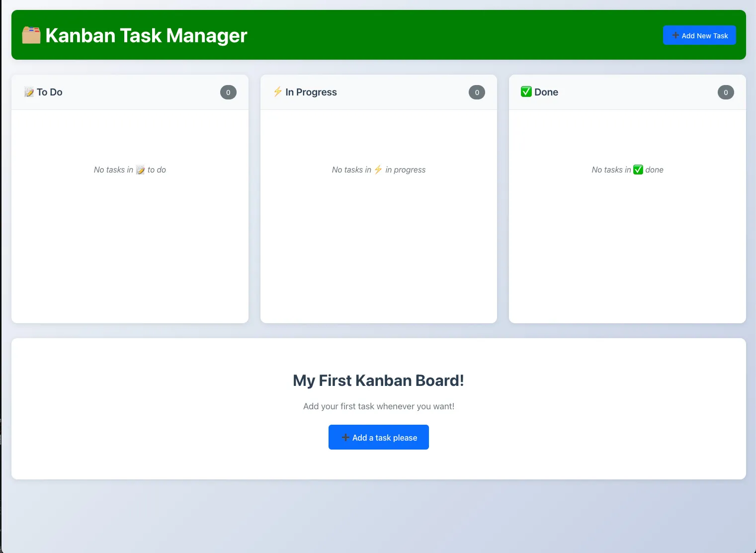
Task: Click the Add your first task subtitle text
Action: click(x=378, y=406)
